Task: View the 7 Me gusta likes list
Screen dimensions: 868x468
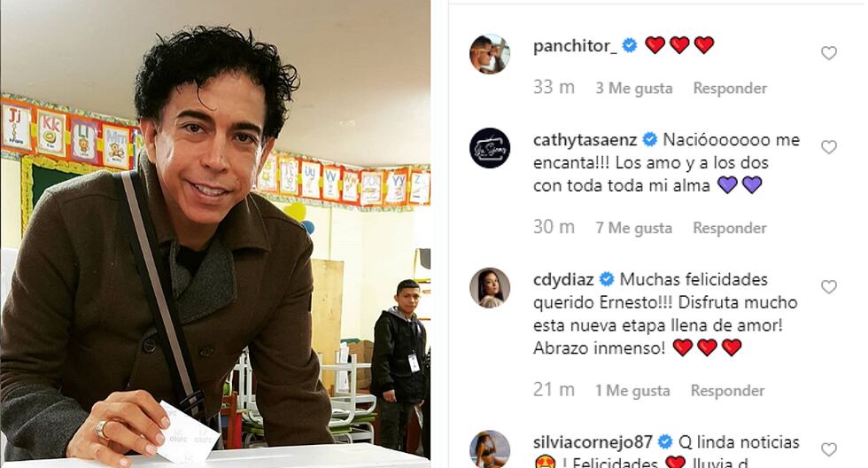Action: pos(634,228)
